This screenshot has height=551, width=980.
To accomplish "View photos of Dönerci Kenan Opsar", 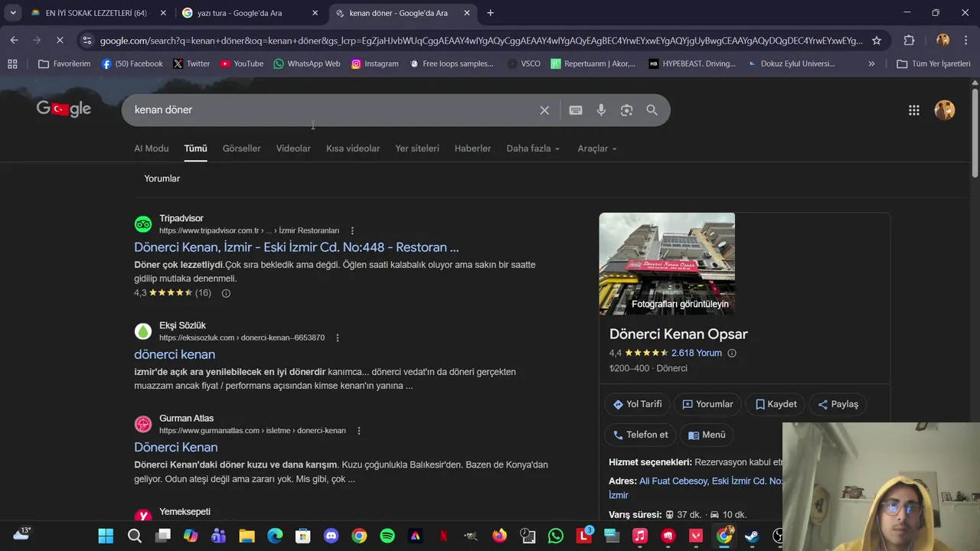I will click(667, 264).
